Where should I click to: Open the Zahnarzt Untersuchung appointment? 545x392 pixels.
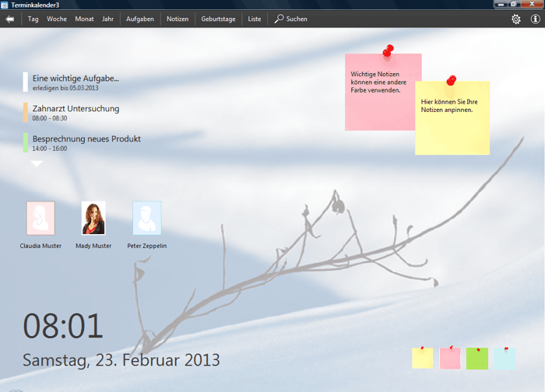click(x=76, y=109)
